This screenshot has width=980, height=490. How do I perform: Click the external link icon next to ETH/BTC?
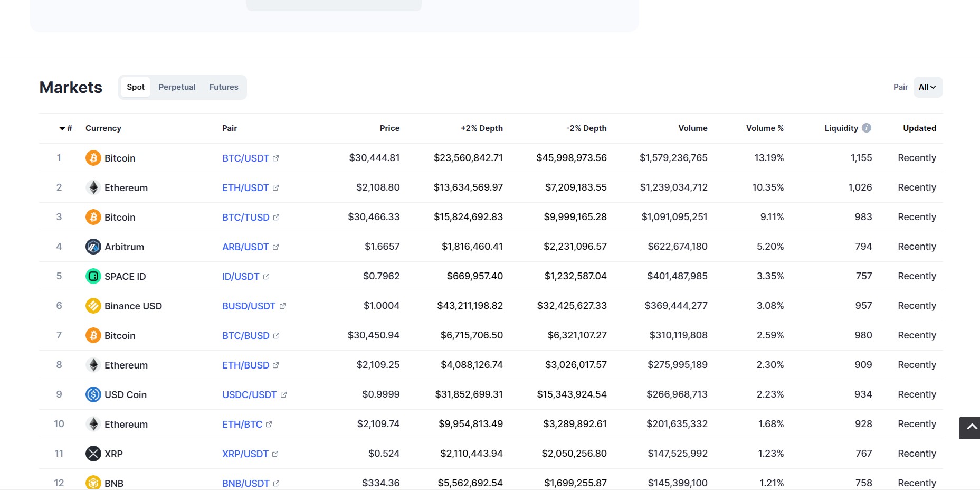pos(269,424)
